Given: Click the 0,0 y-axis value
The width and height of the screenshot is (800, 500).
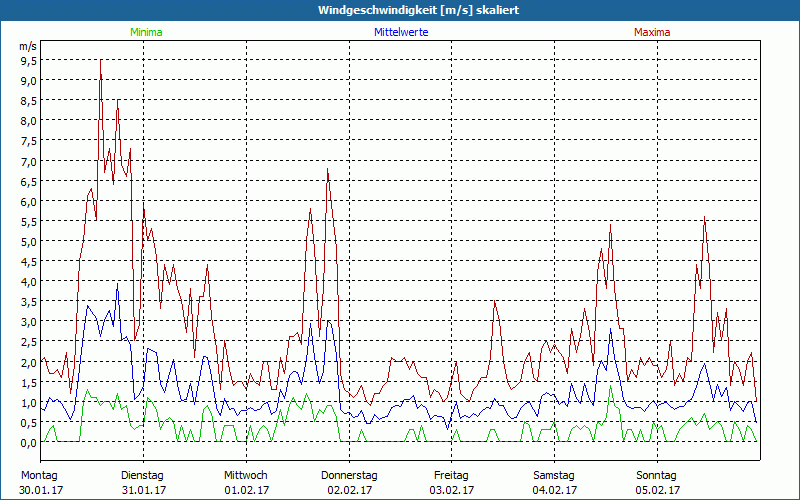Looking at the screenshot, I should click(x=29, y=443).
